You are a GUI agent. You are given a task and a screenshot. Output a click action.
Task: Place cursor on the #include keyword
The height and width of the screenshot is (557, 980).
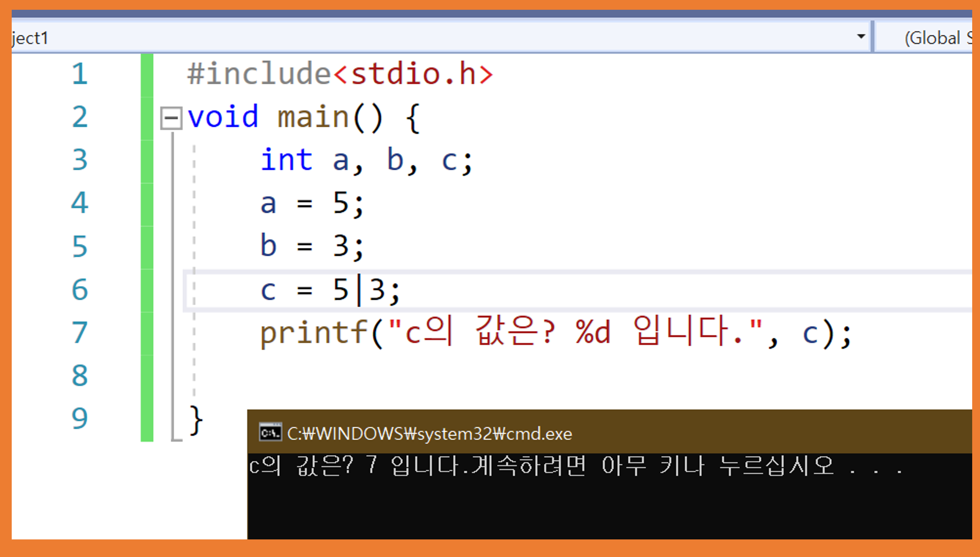tap(259, 73)
